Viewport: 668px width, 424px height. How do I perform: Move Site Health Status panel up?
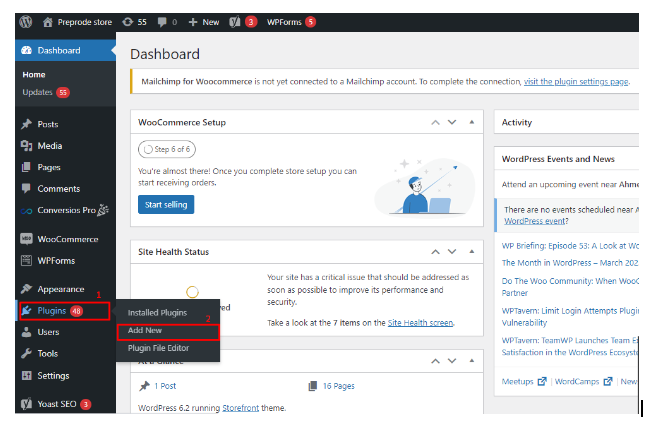[x=435, y=252]
